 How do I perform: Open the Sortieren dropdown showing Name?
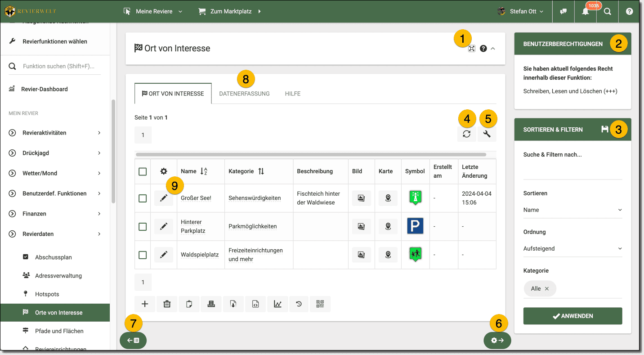[x=572, y=210]
